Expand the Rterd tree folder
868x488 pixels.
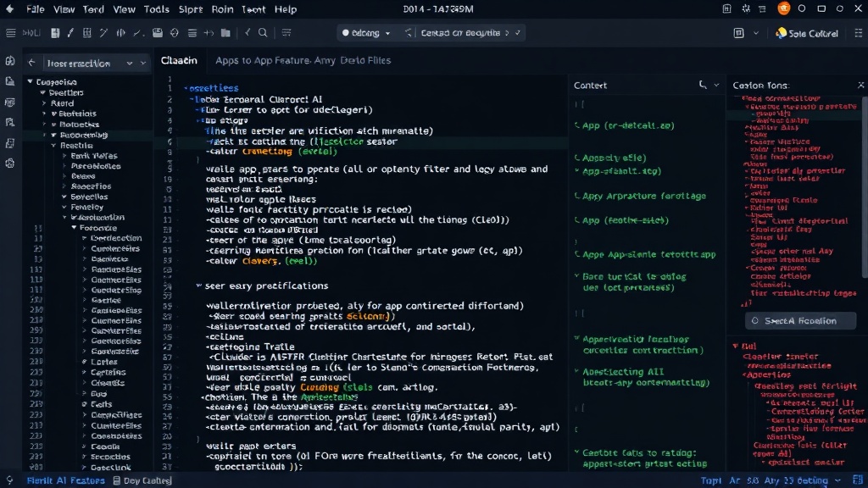(x=44, y=103)
